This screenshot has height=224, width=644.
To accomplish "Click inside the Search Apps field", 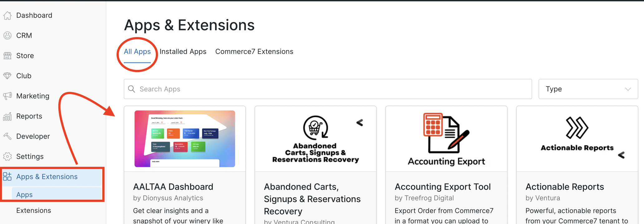I will click(218, 89).
